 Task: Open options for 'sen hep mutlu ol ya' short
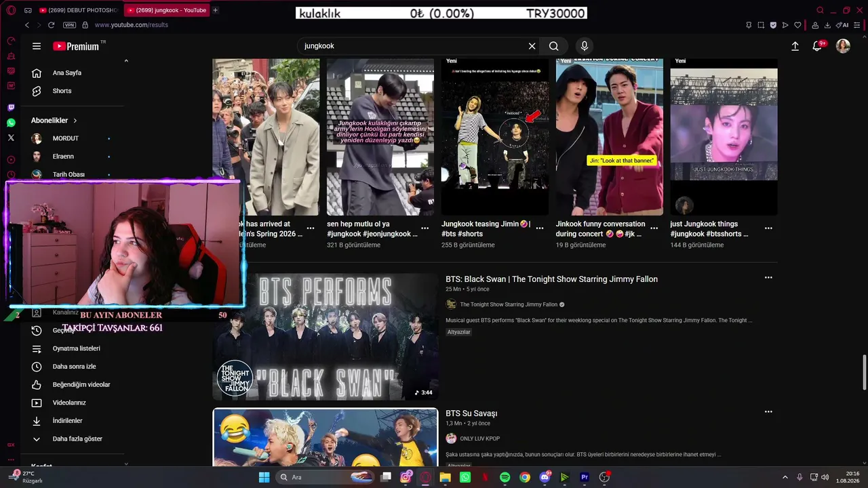point(425,228)
